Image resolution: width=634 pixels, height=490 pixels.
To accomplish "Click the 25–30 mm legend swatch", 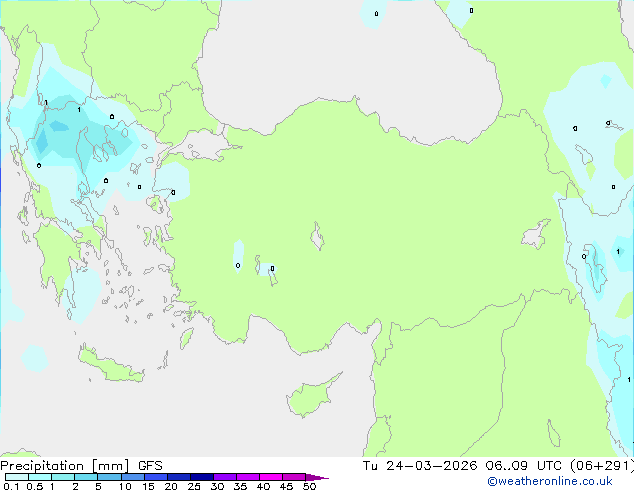I will (x=201, y=477).
